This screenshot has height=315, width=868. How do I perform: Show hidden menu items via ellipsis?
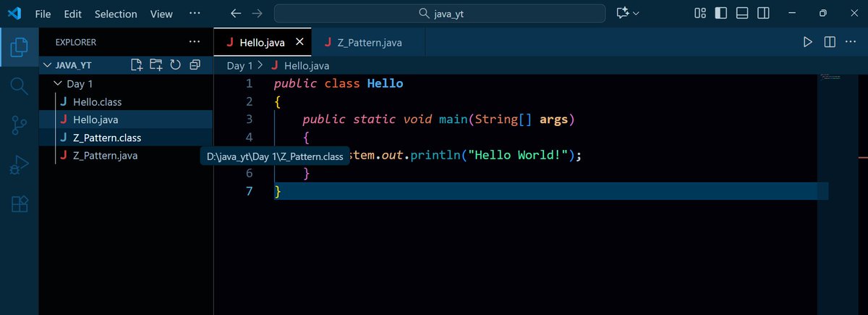click(195, 14)
